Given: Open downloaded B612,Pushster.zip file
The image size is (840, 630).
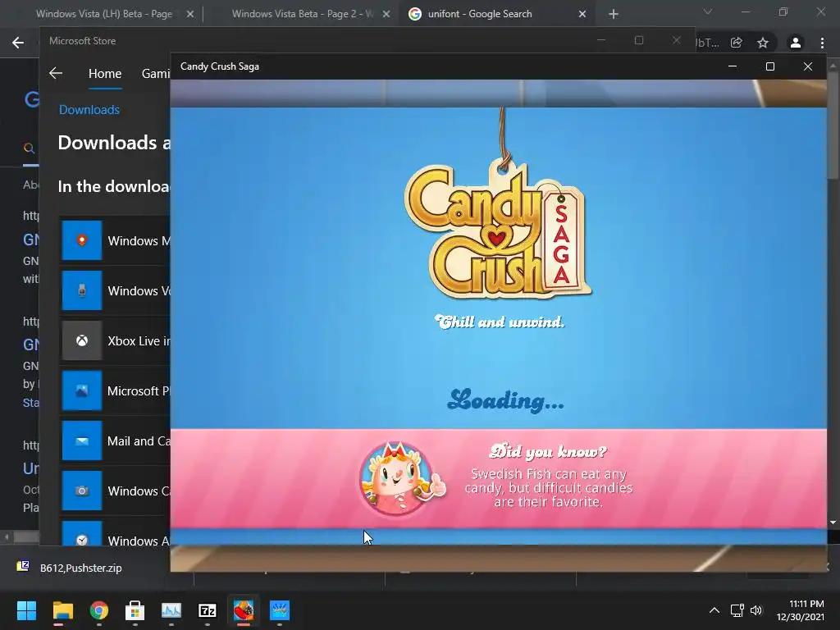Looking at the screenshot, I should (x=80, y=568).
